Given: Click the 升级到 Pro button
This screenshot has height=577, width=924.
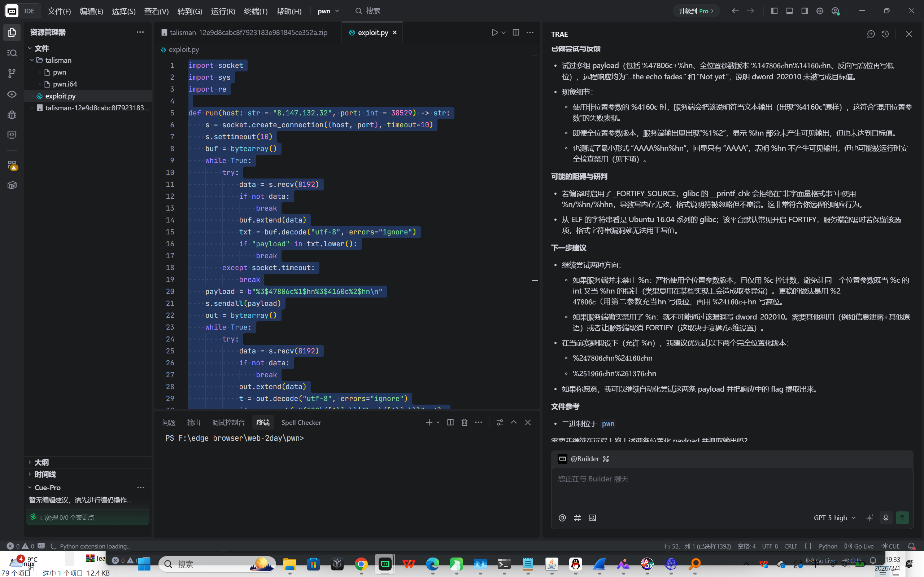Looking at the screenshot, I should [696, 11].
